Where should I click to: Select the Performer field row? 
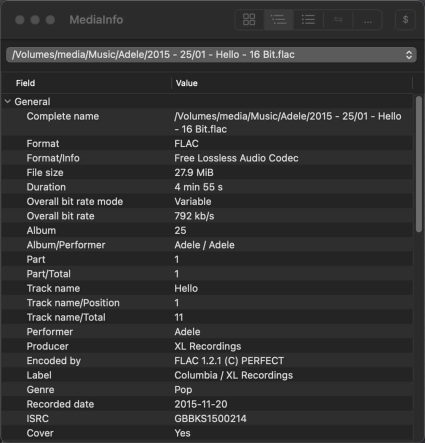point(207,332)
